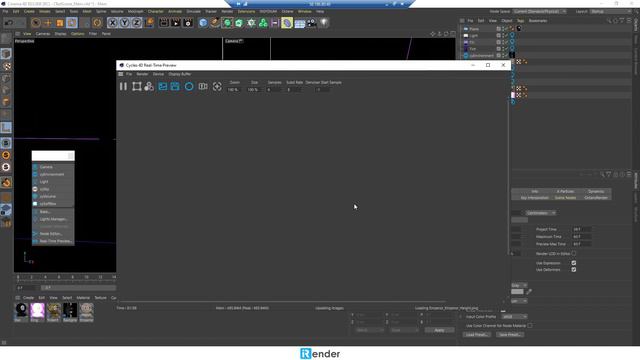Screen dimensions: 640x360
Task: Switch to the Scene Nodes tab in attributes
Action: point(565,198)
